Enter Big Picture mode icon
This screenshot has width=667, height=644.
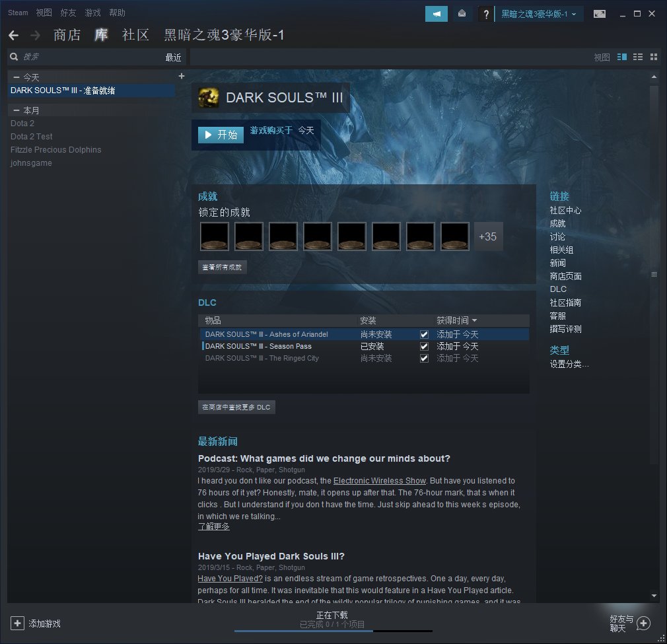600,14
